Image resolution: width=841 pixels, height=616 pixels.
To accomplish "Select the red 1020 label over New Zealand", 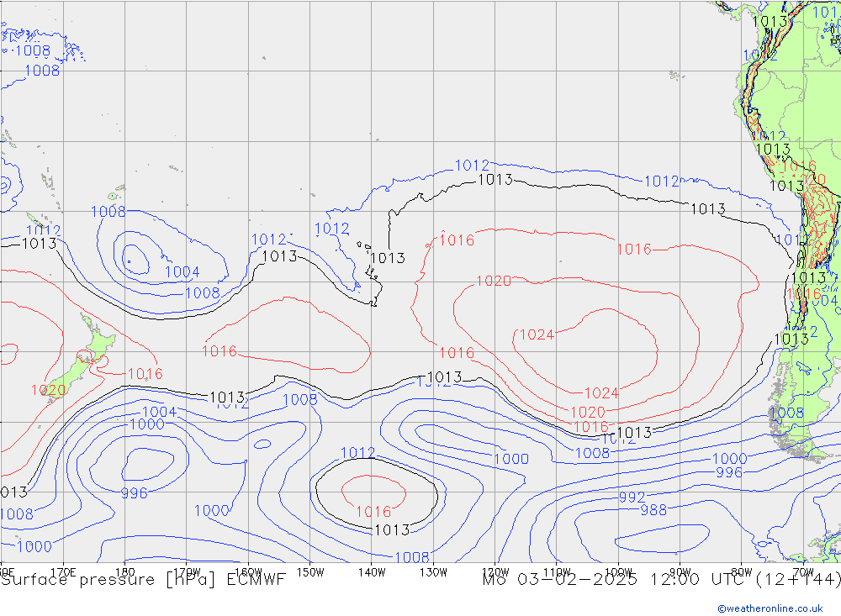I will click(x=48, y=390).
